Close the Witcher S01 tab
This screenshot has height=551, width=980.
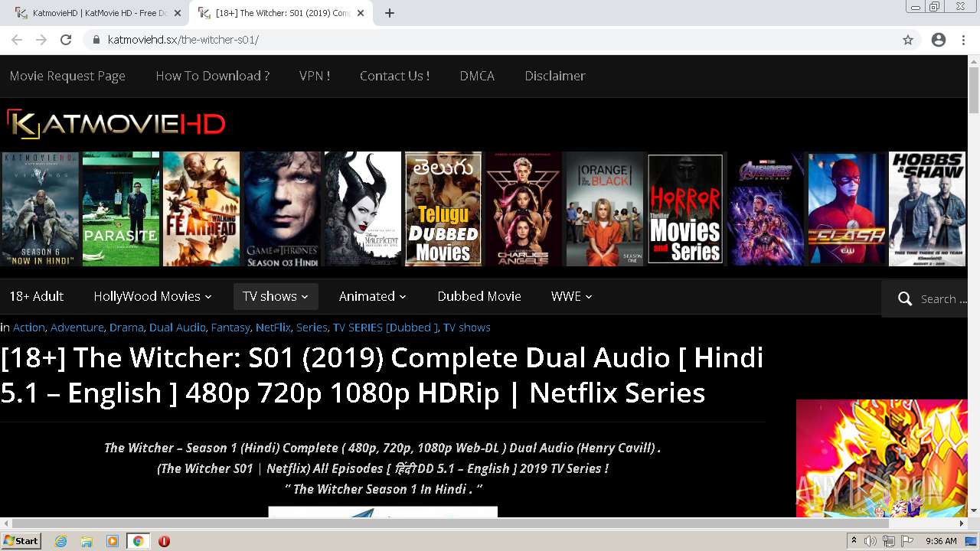pyautogui.click(x=361, y=13)
